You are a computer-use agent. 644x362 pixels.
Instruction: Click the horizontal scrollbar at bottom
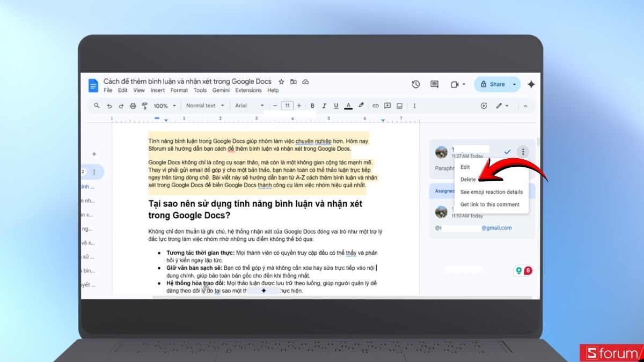341,297
